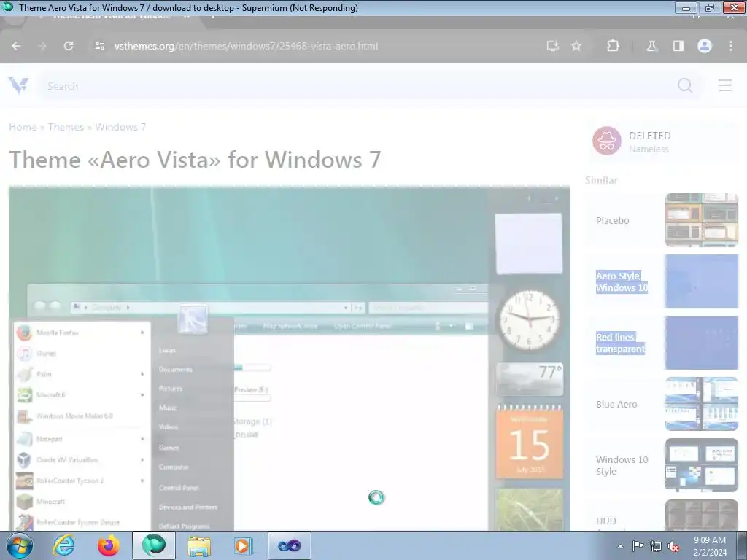Viewport: 747px width, 560px height.
Task: Open the taskbar clock 9:09 AM
Action: (x=710, y=546)
